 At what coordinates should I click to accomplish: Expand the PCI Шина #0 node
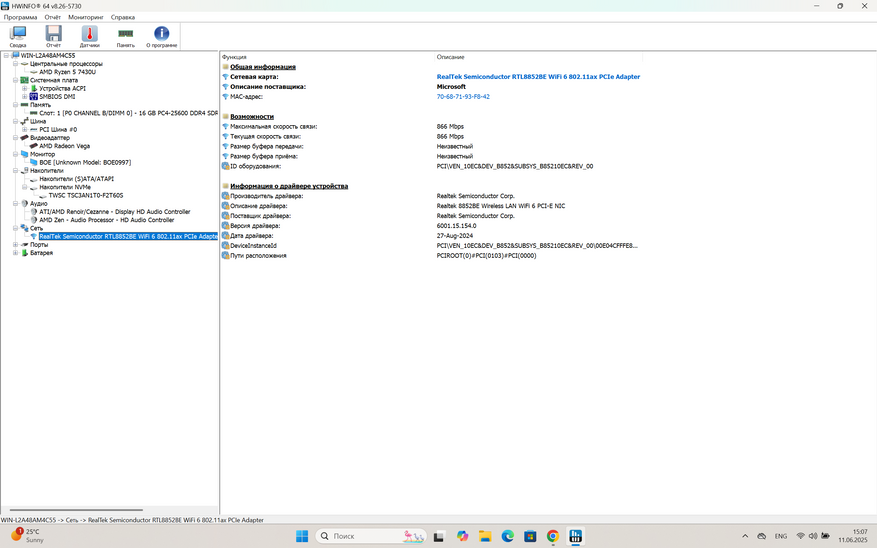point(25,130)
